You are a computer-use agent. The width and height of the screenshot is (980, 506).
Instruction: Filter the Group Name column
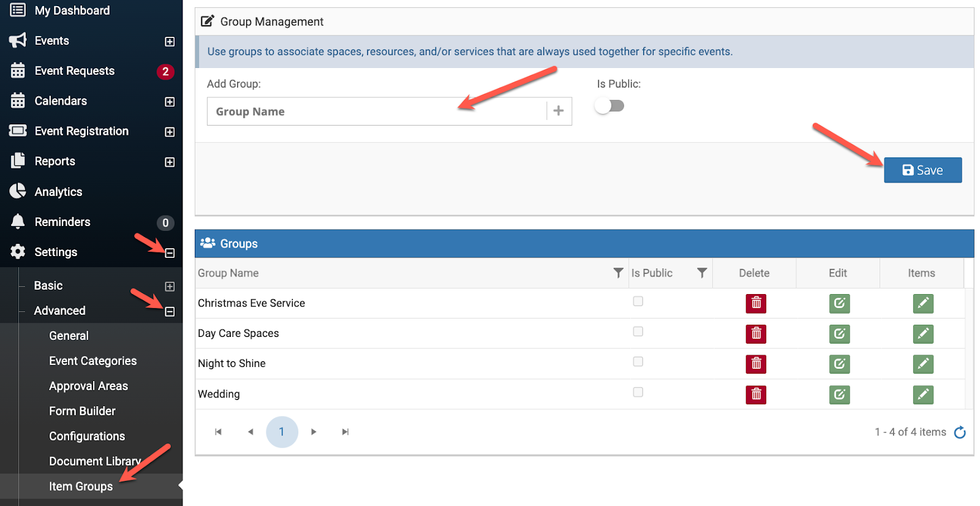pyautogui.click(x=618, y=273)
